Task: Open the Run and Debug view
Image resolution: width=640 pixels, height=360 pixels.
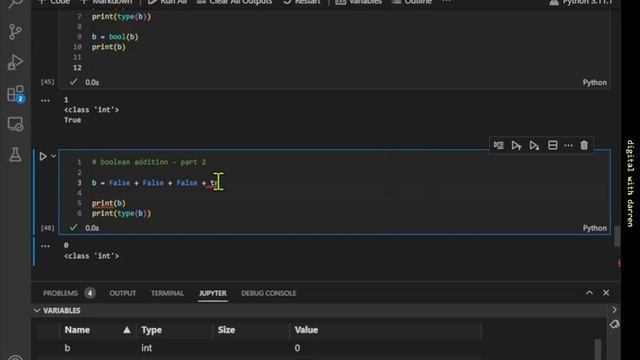Action: coord(15,62)
